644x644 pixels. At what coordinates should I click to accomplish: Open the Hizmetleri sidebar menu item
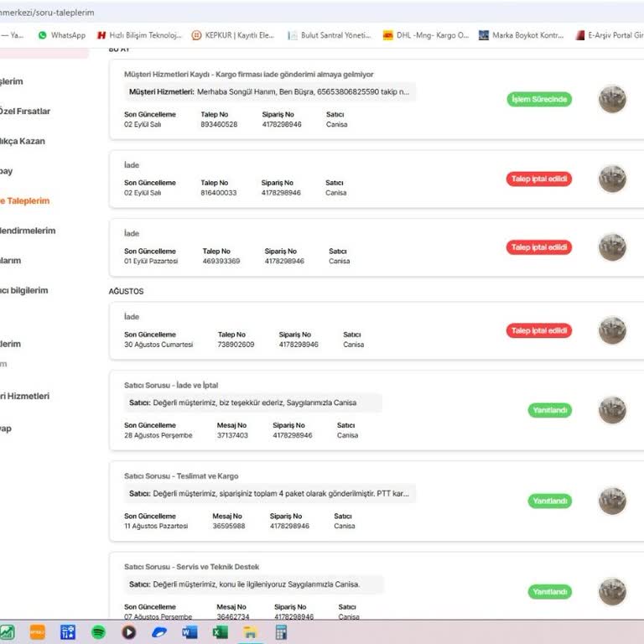click(x=25, y=396)
